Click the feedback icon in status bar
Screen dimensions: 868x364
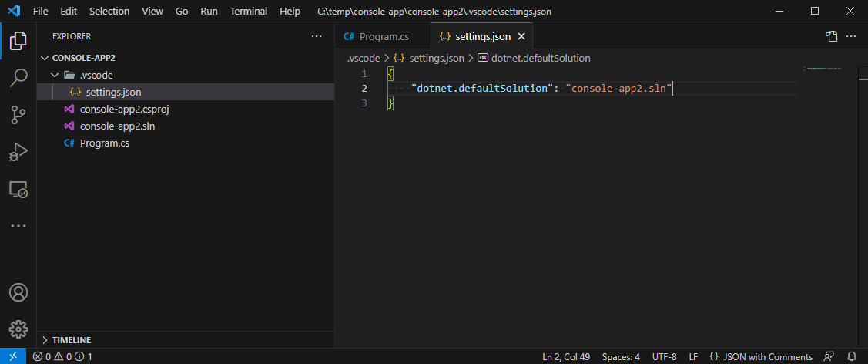coord(829,357)
